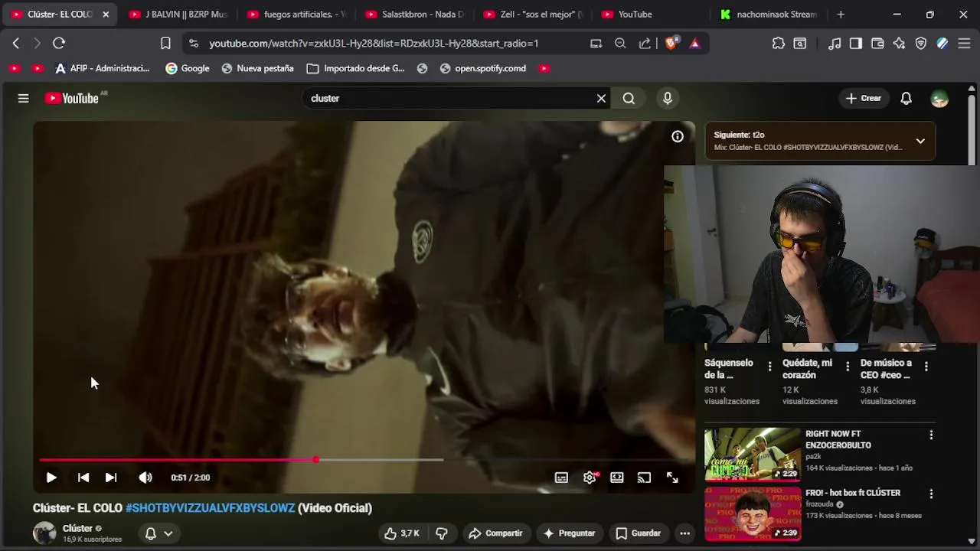Viewport: 980px width, 551px height.
Task: Enter fullscreen mode
Action: coord(672,478)
